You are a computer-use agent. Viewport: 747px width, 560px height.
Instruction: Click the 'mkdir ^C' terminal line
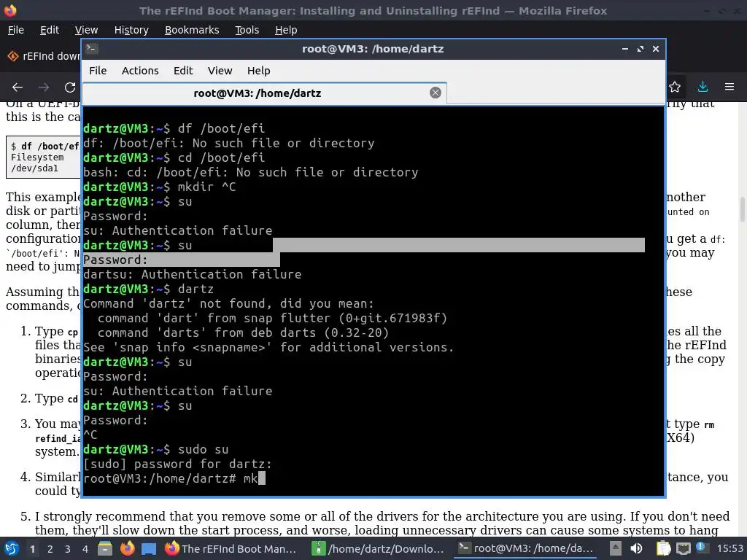point(160,187)
